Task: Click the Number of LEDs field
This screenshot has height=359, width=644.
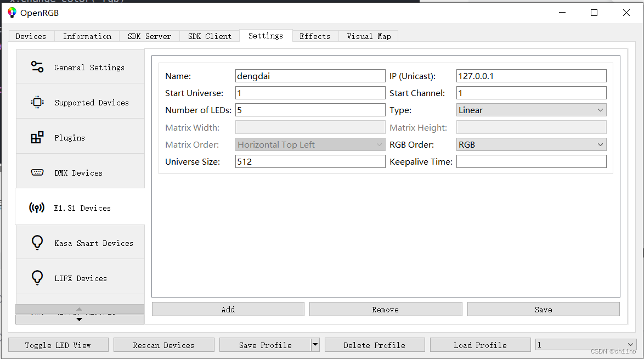Action: (x=310, y=110)
